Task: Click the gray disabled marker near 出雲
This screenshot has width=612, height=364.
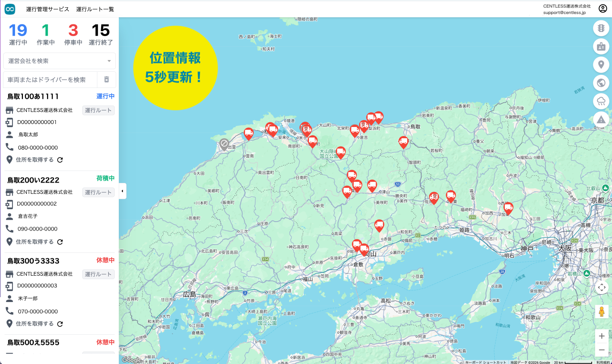Action: tap(224, 143)
